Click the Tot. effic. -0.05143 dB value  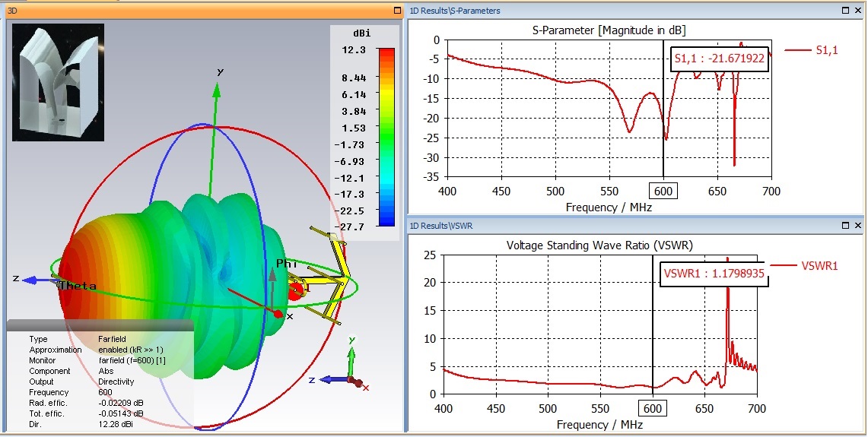[121, 413]
